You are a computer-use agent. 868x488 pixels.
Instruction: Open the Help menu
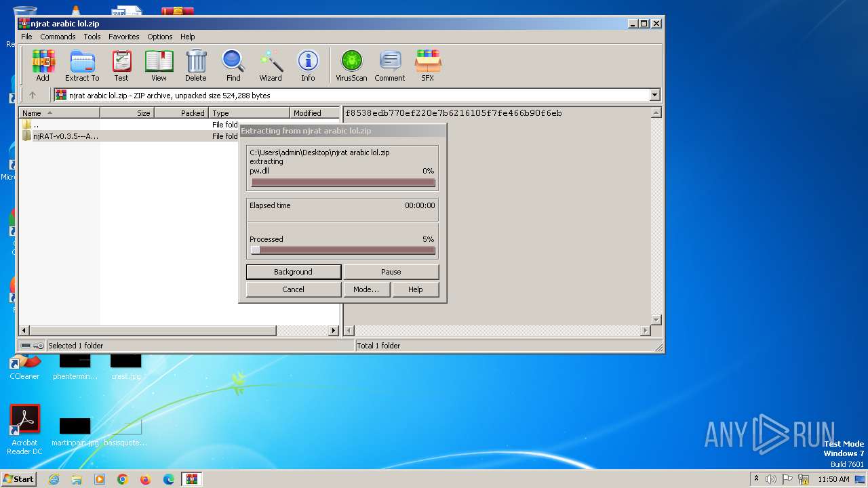click(188, 37)
